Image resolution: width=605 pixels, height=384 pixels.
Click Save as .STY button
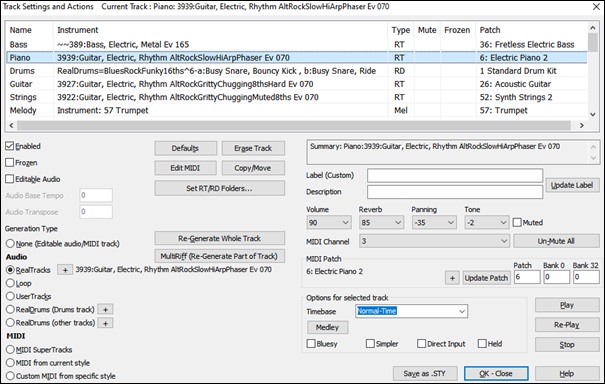(425, 374)
